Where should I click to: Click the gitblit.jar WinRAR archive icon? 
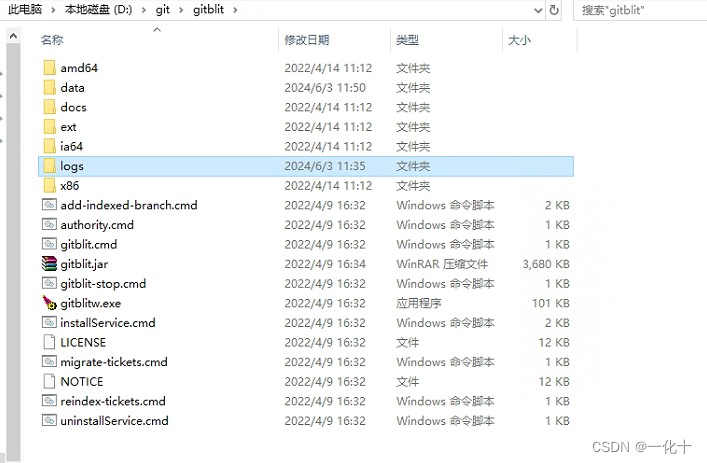click(x=49, y=264)
